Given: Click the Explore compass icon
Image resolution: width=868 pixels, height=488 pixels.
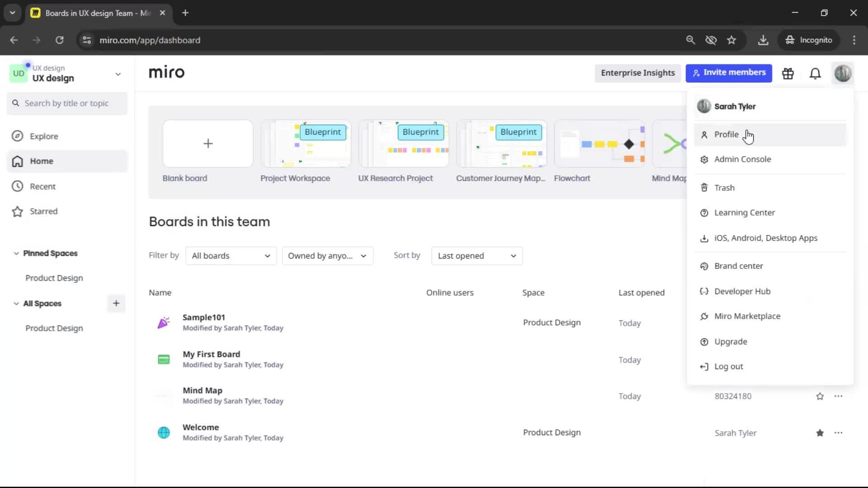Looking at the screenshot, I should click(x=17, y=136).
